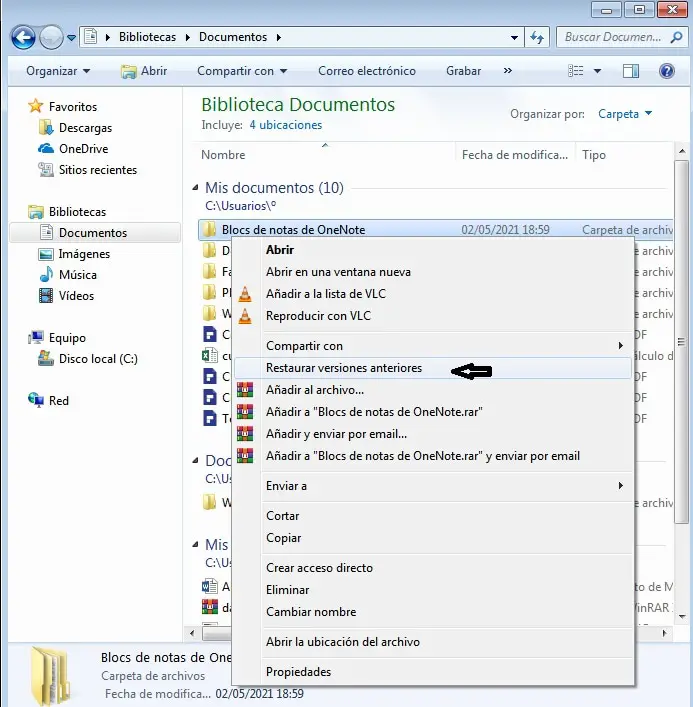This screenshot has width=693, height=707.
Task: Click Correo electrónico in the toolbar
Action: tap(367, 71)
